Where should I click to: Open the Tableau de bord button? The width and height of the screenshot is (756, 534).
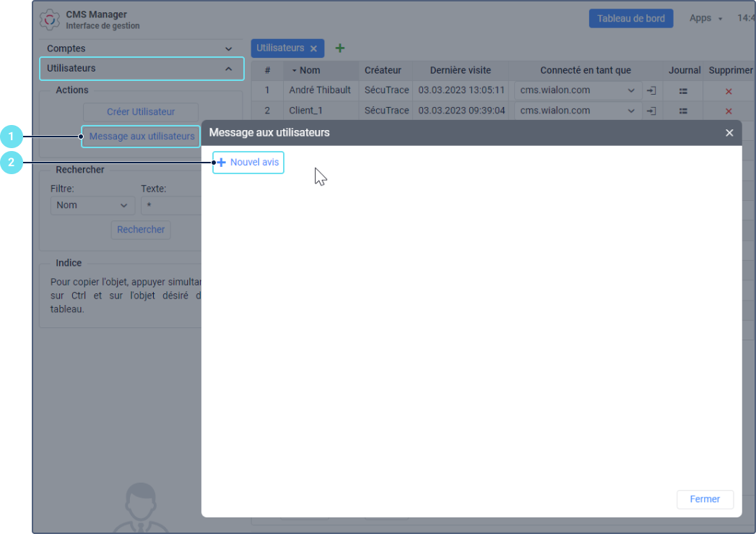[630, 18]
